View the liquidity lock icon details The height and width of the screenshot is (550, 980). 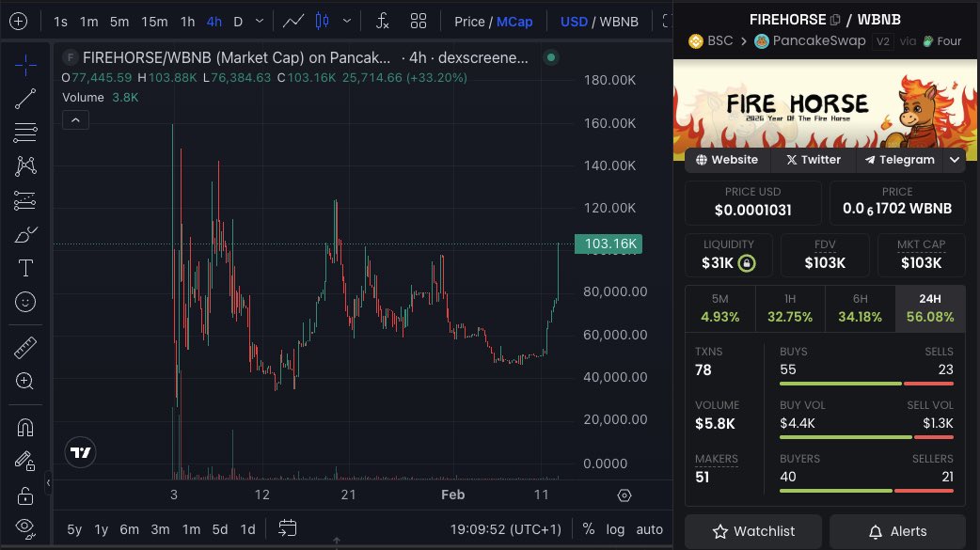746,263
